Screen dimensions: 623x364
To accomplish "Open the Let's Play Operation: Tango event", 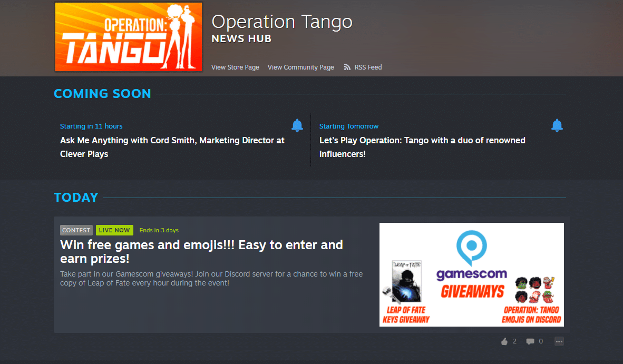I will coord(422,147).
